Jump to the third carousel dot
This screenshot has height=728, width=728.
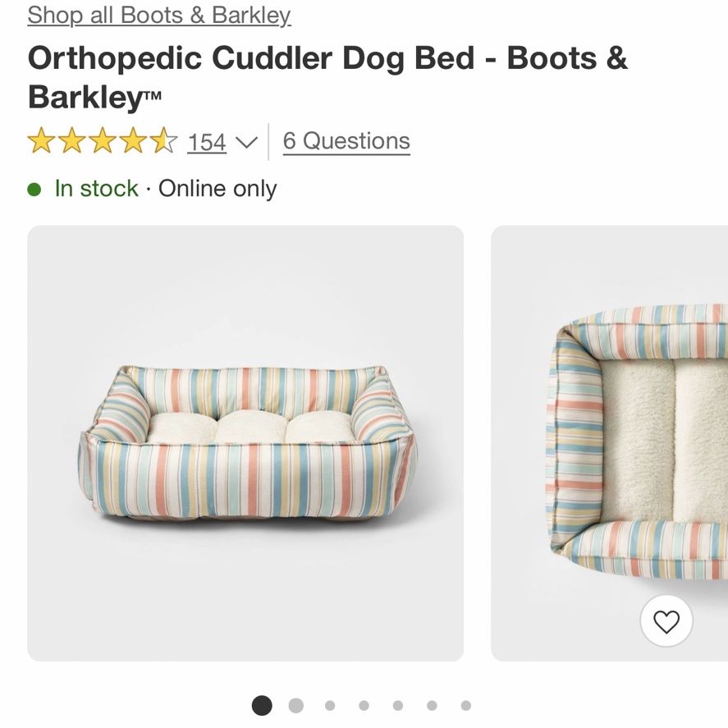click(x=330, y=706)
